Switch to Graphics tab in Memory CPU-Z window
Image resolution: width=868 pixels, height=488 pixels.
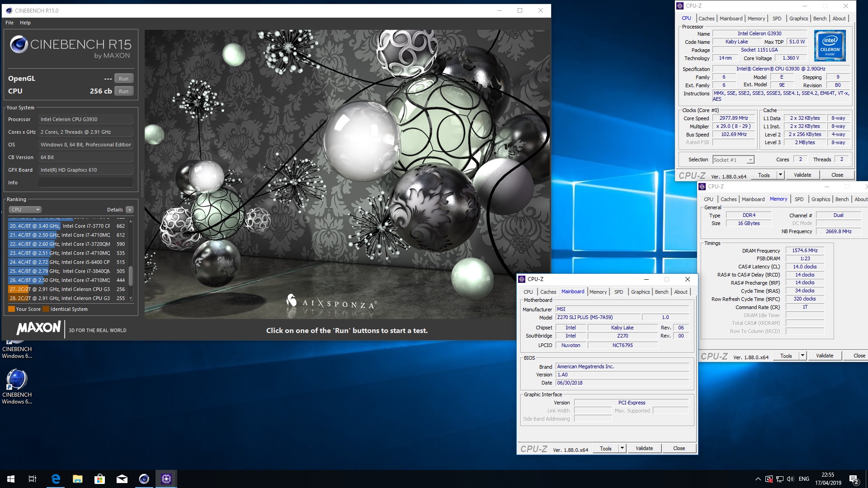pos(821,199)
